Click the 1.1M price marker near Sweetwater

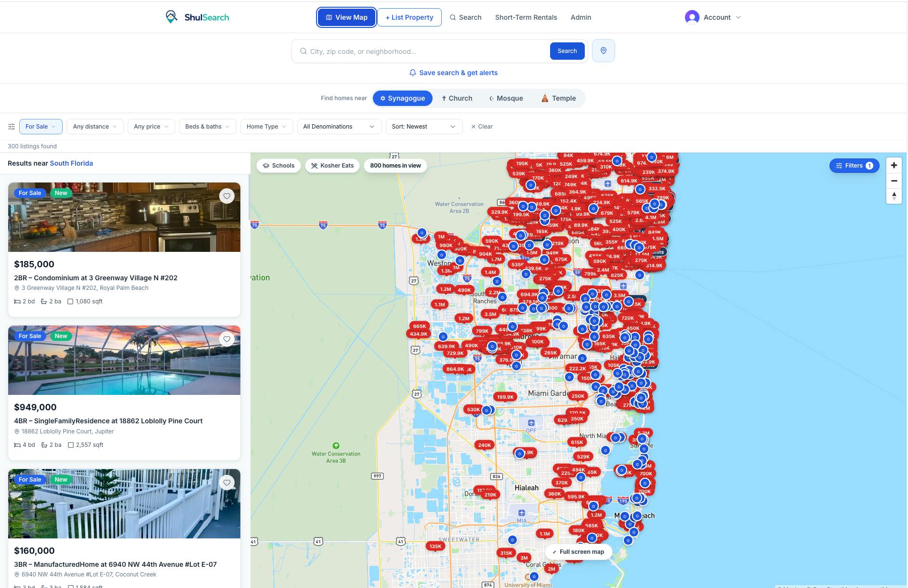(x=545, y=534)
